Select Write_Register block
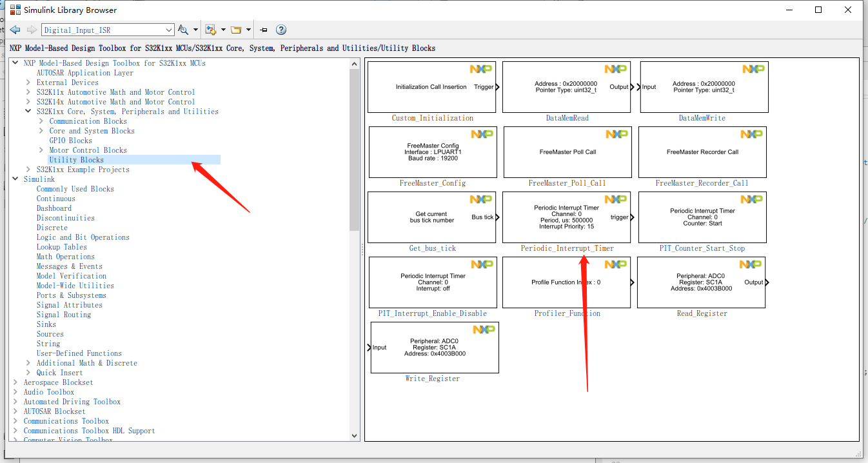This screenshot has height=463, width=868. (x=435, y=348)
